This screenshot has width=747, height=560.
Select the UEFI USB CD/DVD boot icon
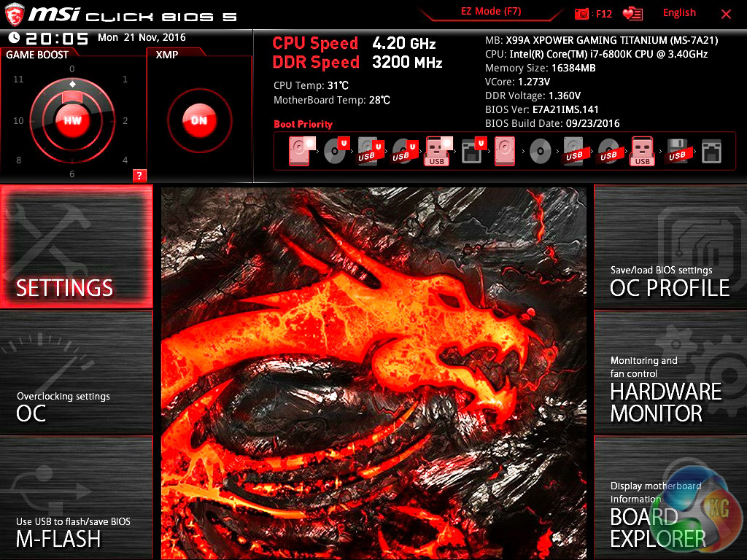404,151
